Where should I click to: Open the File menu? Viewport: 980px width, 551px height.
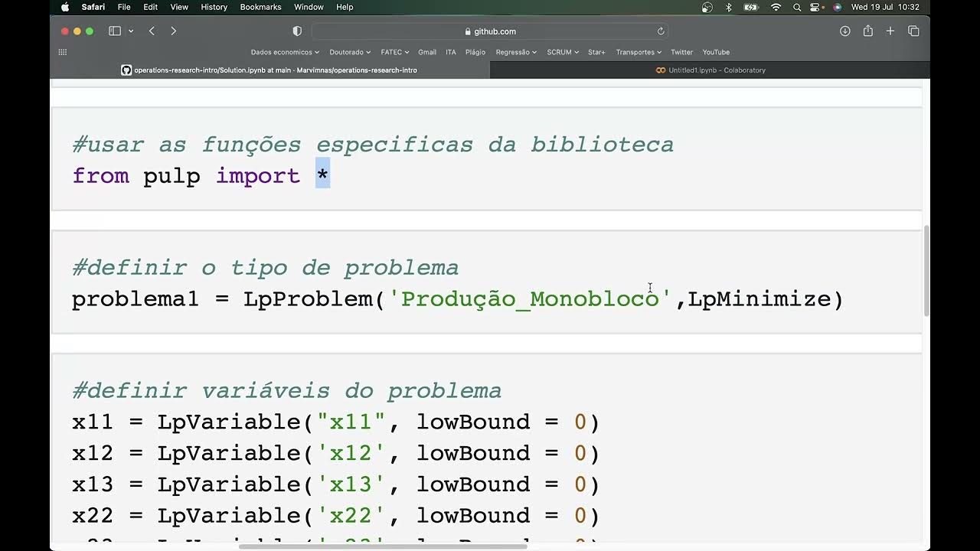tap(124, 7)
